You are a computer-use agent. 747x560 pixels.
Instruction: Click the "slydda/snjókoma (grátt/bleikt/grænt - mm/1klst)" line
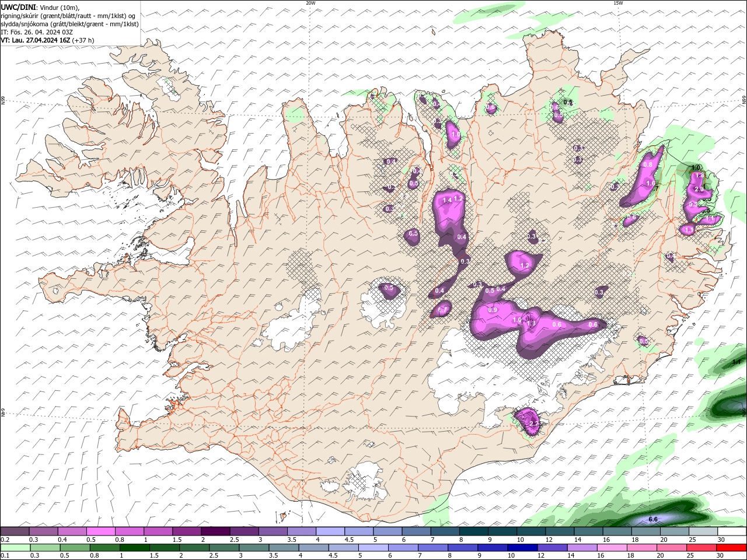pos(70,24)
